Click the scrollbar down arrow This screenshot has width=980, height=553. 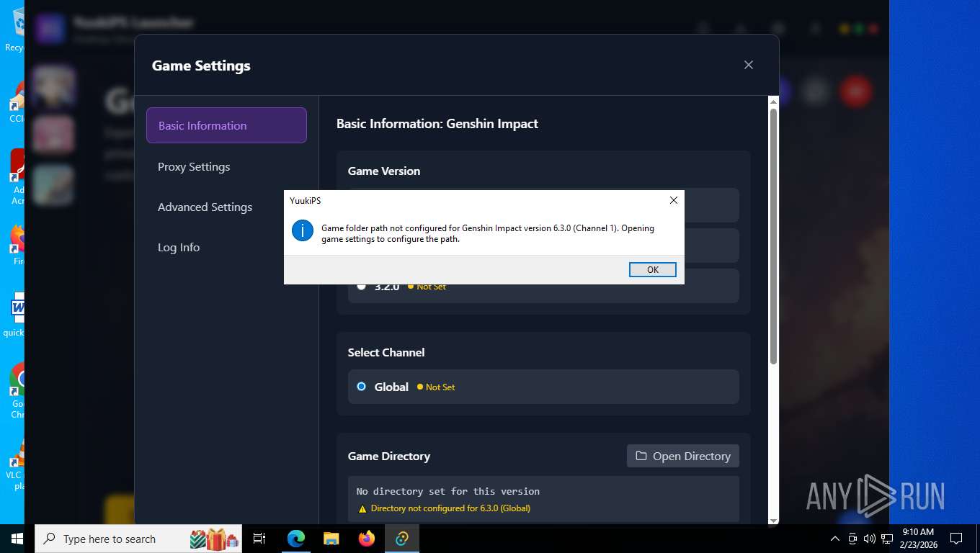(773, 520)
